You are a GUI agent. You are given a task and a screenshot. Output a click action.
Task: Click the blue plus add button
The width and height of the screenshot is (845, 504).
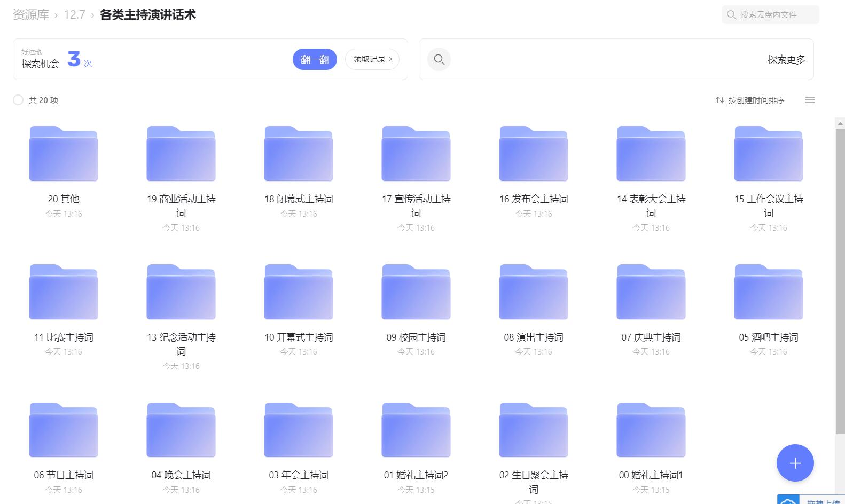coord(795,463)
